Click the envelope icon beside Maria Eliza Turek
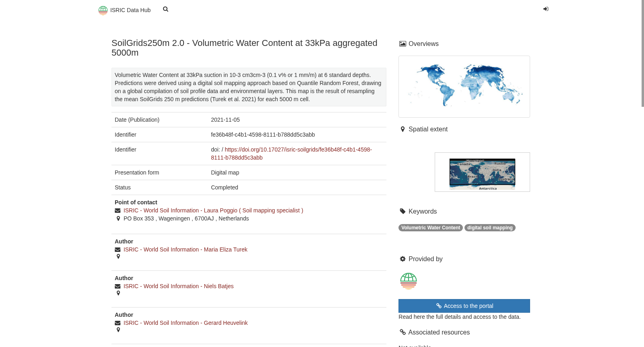This screenshot has height=347, width=644. 118,249
